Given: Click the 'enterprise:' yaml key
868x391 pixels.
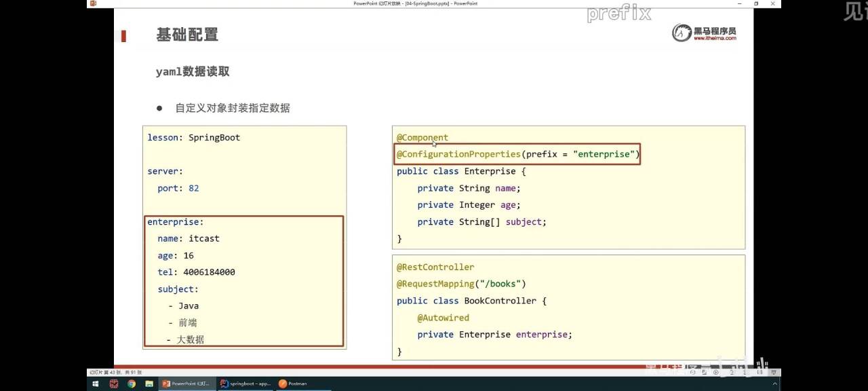Looking at the screenshot, I should [176, 222].
